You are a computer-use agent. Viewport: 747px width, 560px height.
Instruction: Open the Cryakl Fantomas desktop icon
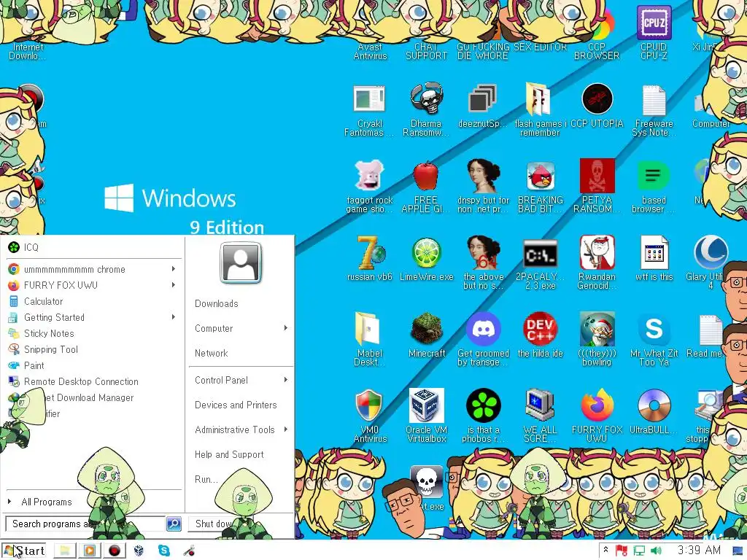[369, 99]
